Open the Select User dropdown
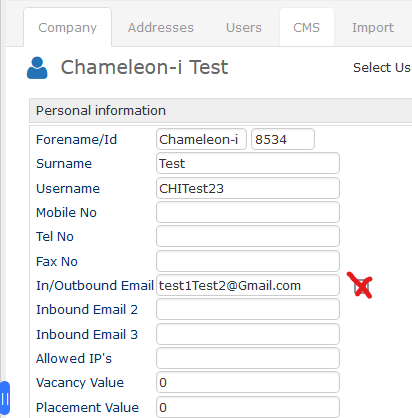 [382, 68]
